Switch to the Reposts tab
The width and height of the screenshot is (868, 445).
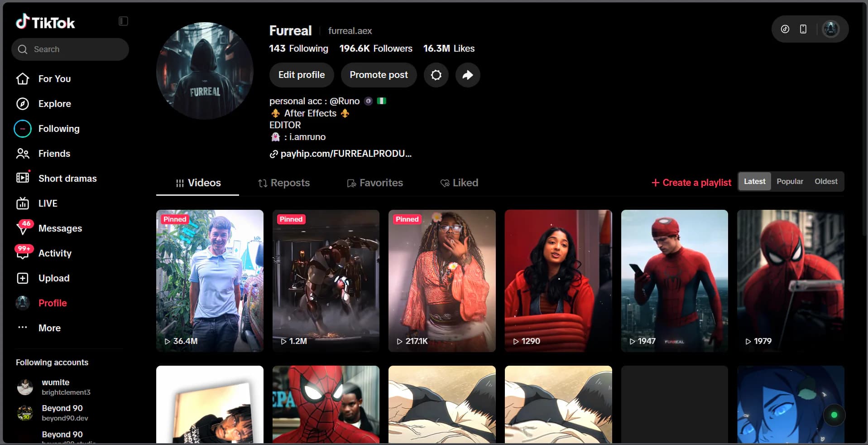(284, 183)
